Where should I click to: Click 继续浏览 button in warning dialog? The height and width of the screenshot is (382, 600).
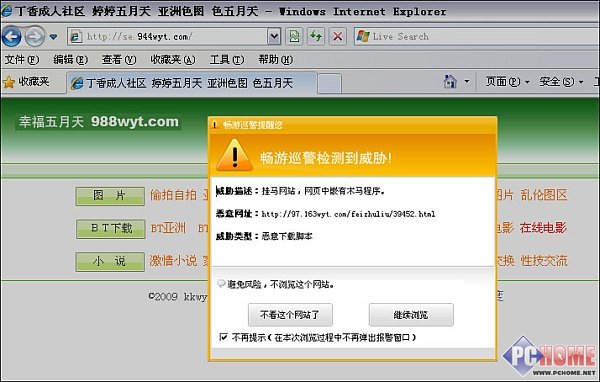(x=411, y=315)
